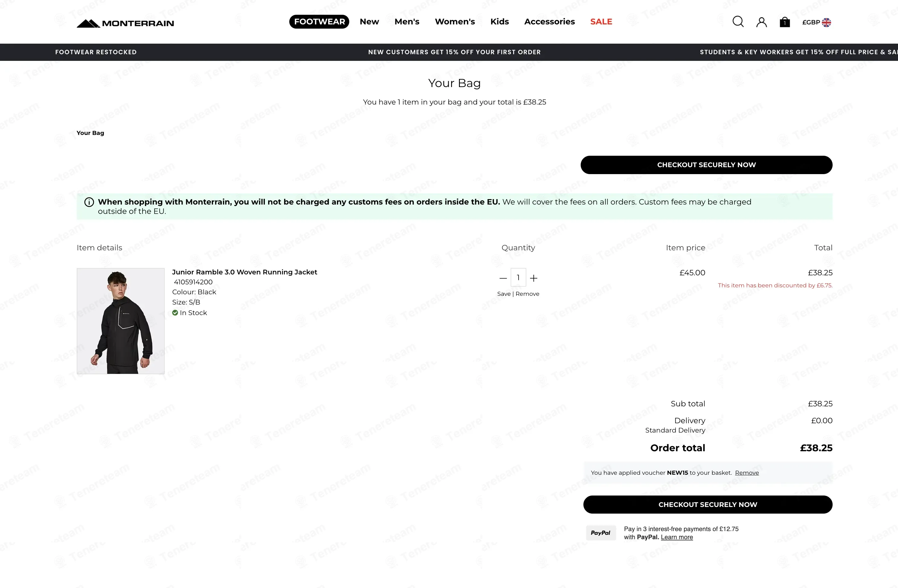Open the Junior Ramble 3.0 jacket title
Viewport: 898px width, 588px height.
244,272
